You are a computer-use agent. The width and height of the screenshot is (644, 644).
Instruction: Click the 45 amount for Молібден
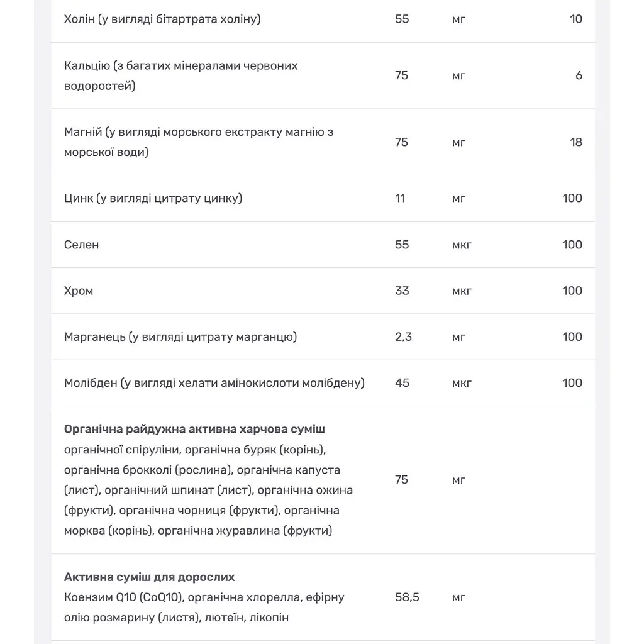(402, 383)
